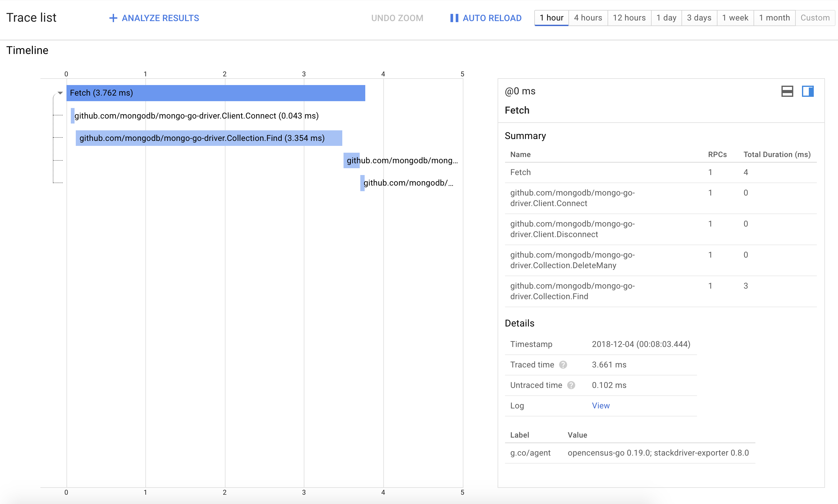Choose the 1 day time range
Viewport: 838px width, 504px height.
pos(666,18)
